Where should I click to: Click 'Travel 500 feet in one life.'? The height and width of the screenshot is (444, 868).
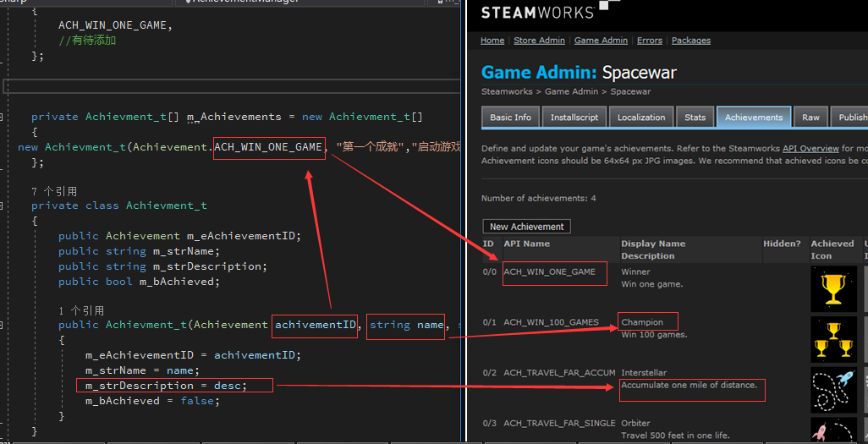coord(675,436)
